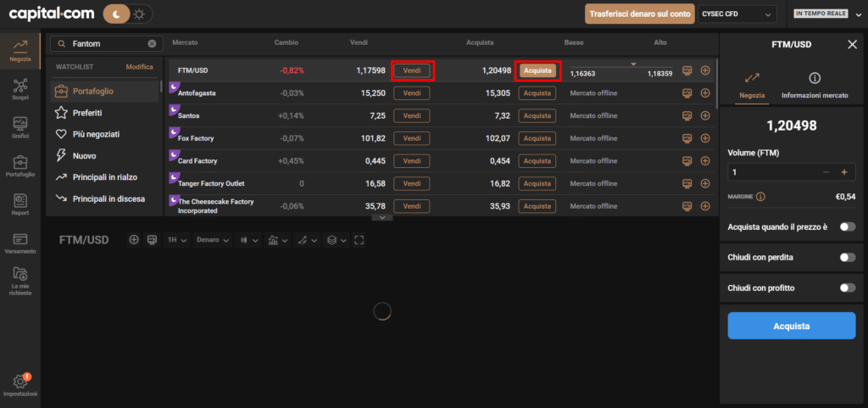This screenshot has height=408, width=868.
Task: Add FTM/USD to watchlist with plus icon
Action: [705, 70]
